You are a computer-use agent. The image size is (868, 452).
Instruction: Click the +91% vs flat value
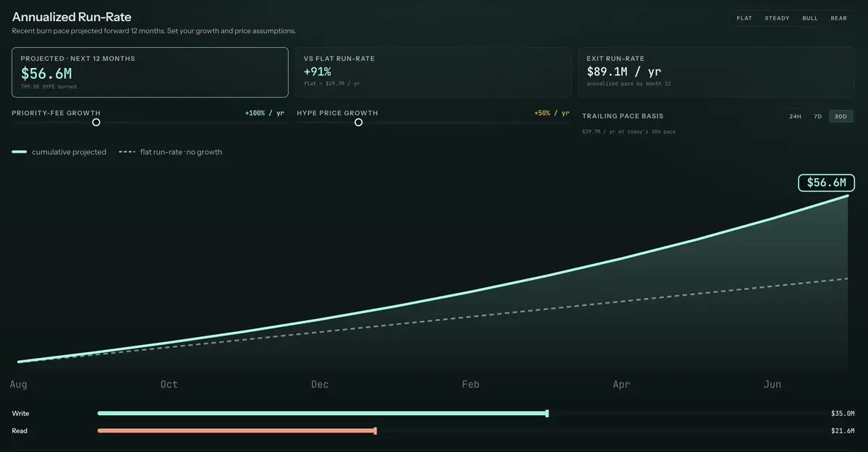[x=318, y=72]
